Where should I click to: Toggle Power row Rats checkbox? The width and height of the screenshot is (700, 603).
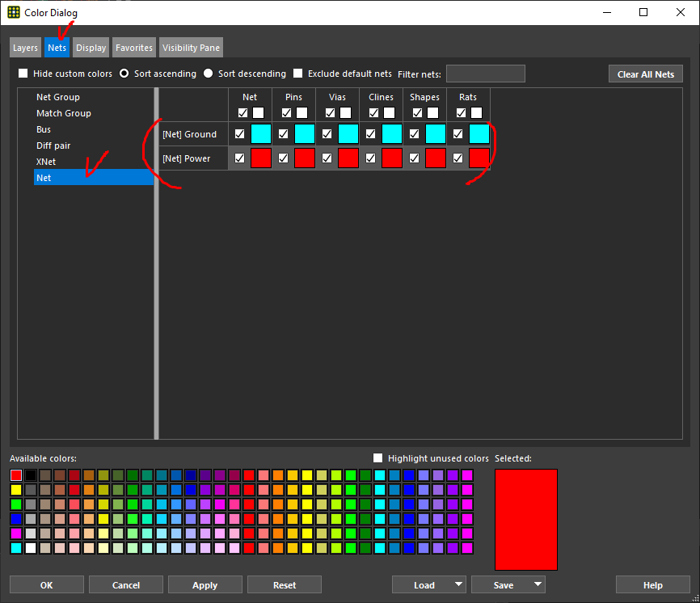click(458, 158)
